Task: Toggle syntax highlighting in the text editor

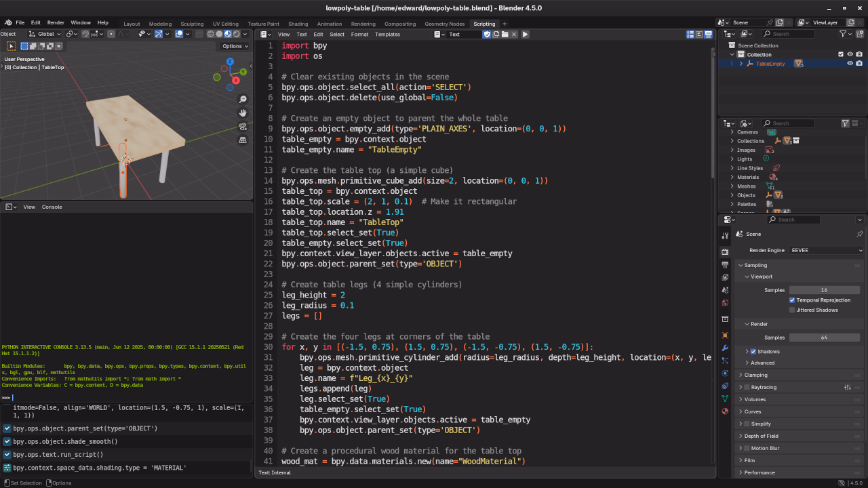Action: pos(708,34)
